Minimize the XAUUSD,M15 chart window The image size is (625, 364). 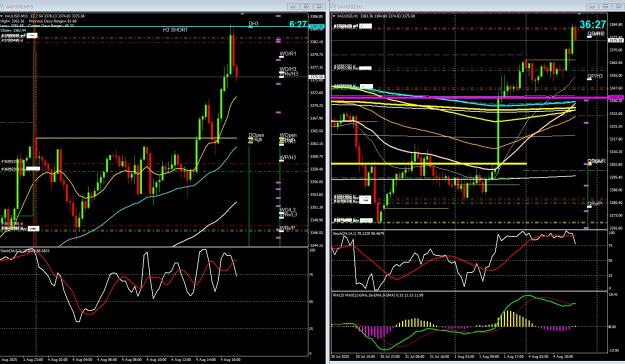pos(293,6)
